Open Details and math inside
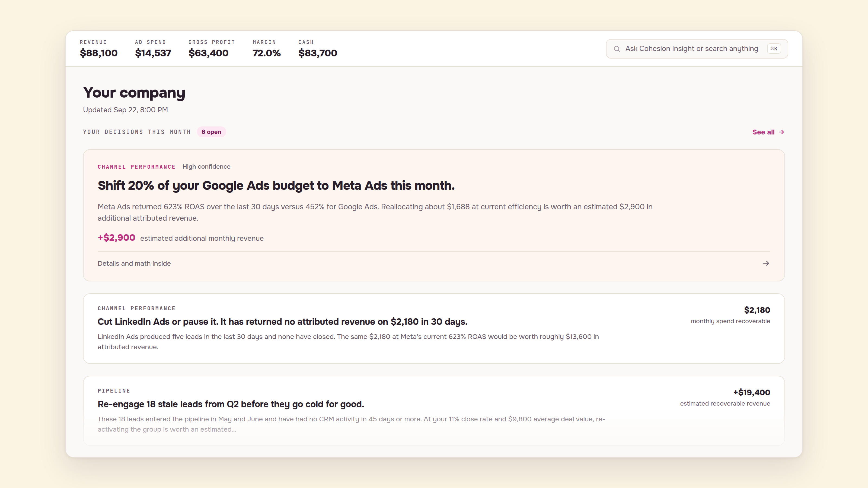 coord(434,263)
